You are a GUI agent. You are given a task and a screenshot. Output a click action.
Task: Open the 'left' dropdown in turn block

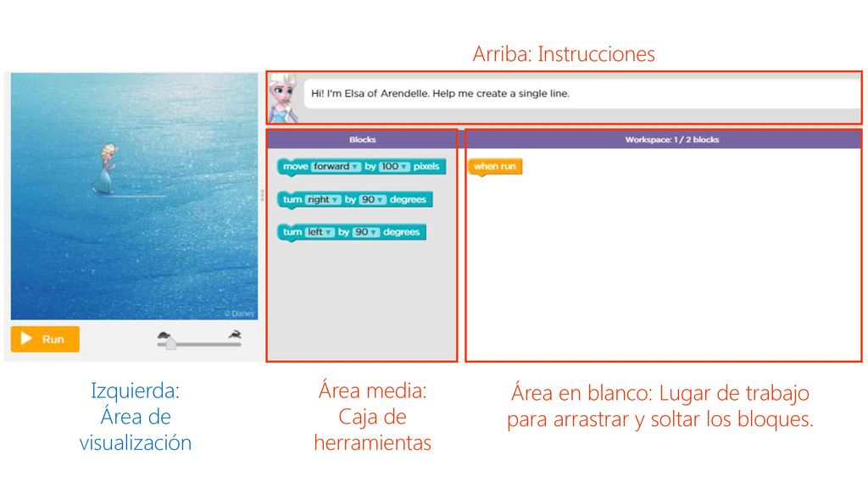[x=320, y=232]
